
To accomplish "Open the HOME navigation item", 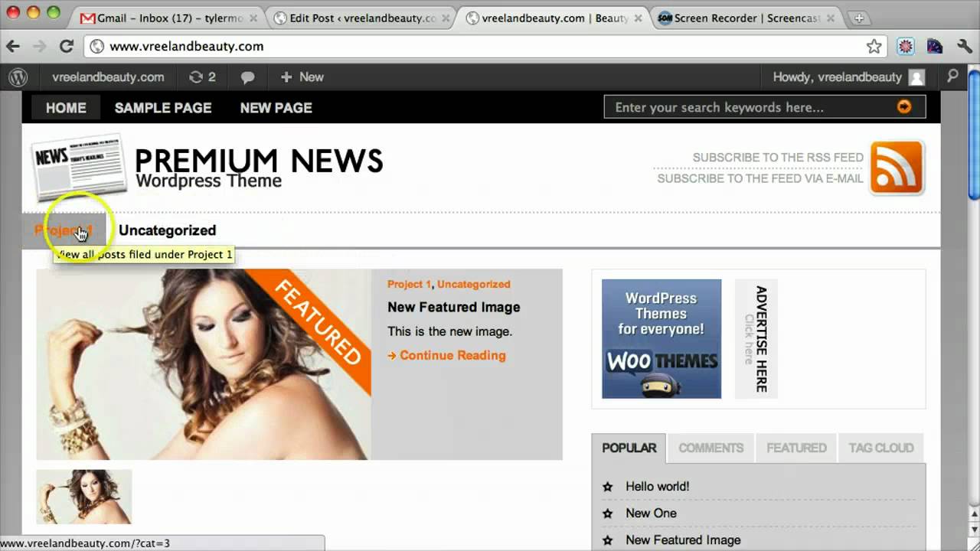I will pyautogui.click(x=66, y=108).
